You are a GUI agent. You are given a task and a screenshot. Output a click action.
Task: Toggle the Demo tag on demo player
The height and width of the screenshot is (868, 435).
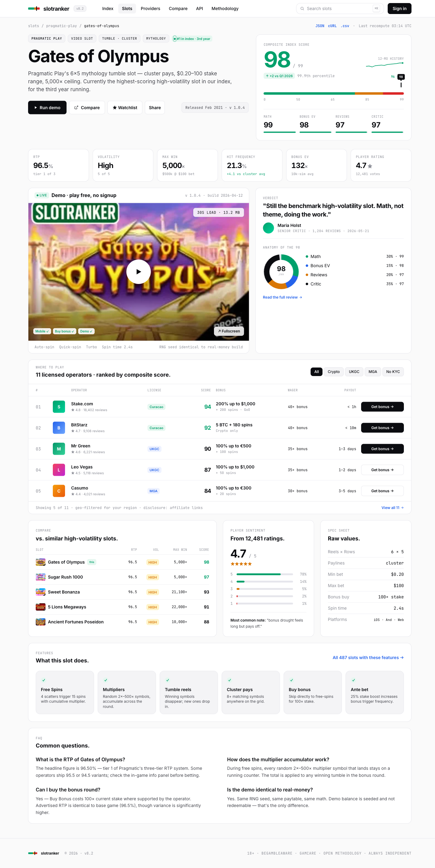[86, 331]
